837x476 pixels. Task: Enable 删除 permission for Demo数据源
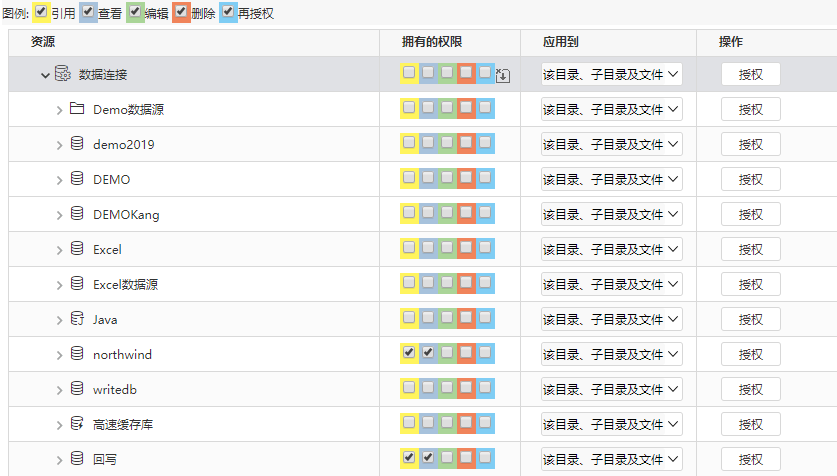click(466, 107)
